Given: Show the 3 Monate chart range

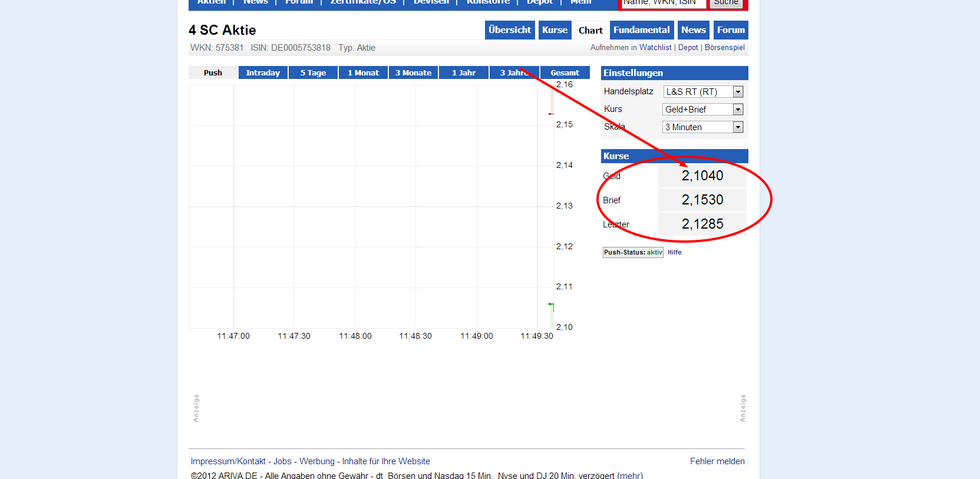Looking at the screenshot, I should [x=413, y=73].
